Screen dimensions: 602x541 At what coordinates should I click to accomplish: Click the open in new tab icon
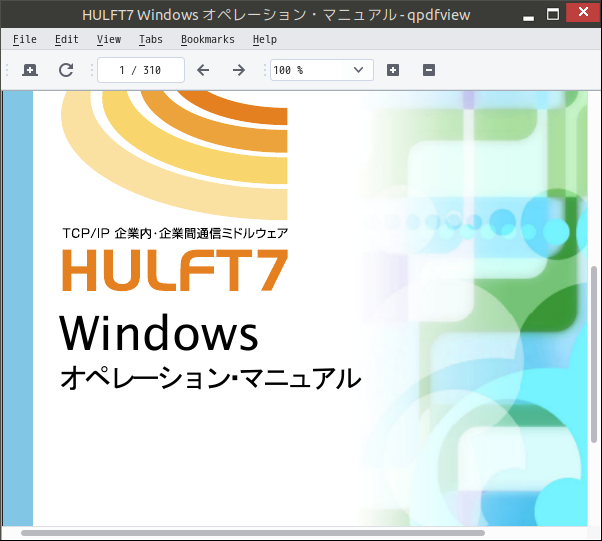(30, 70)
